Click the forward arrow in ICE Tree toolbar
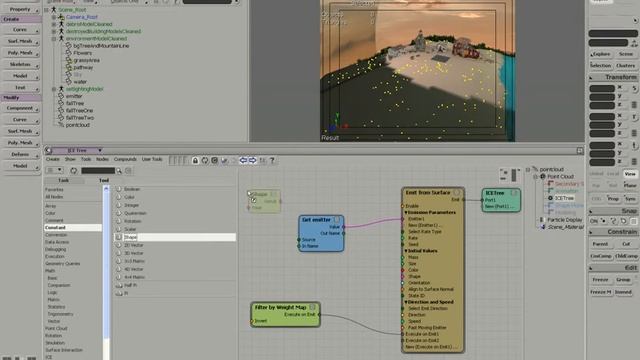Viewport: 640px width, 360px height. click(x=253, y=160)
